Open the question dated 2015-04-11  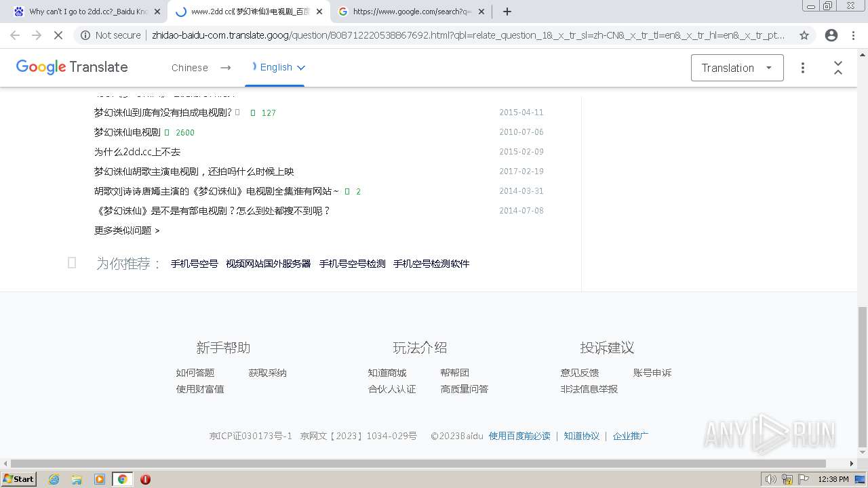point(163,113)
